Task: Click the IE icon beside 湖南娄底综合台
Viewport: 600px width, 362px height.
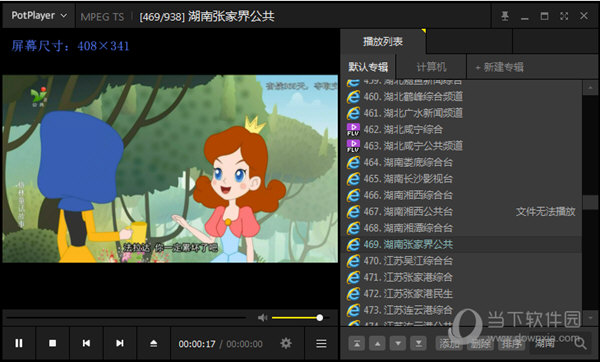Action: (x=353, y=162)
